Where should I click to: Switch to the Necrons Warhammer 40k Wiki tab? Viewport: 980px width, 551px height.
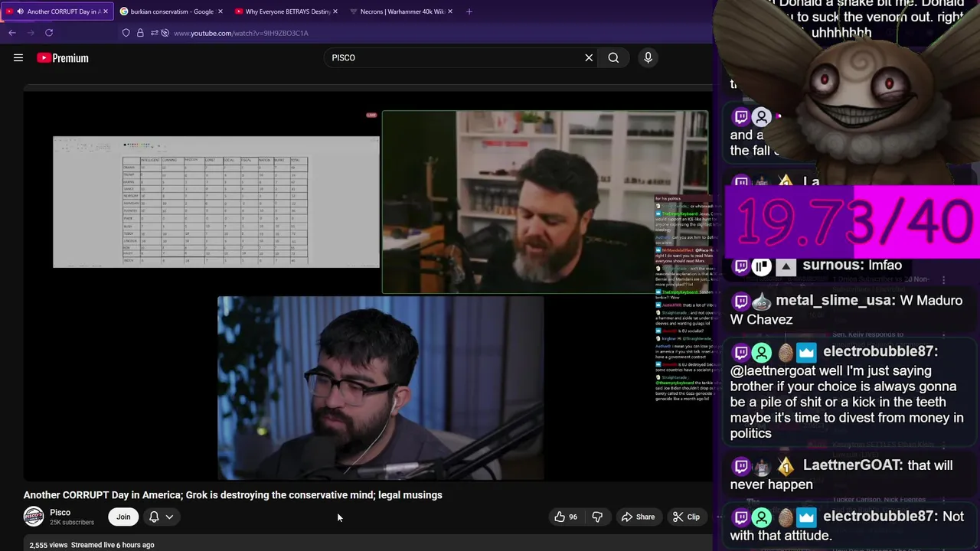(x=401, y=11)
